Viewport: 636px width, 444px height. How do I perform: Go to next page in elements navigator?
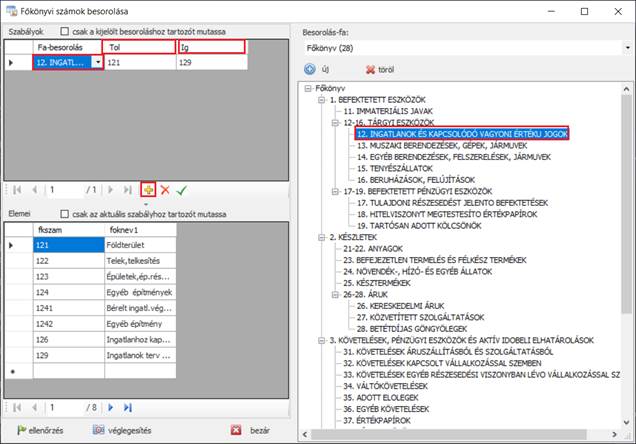(110, 407)
